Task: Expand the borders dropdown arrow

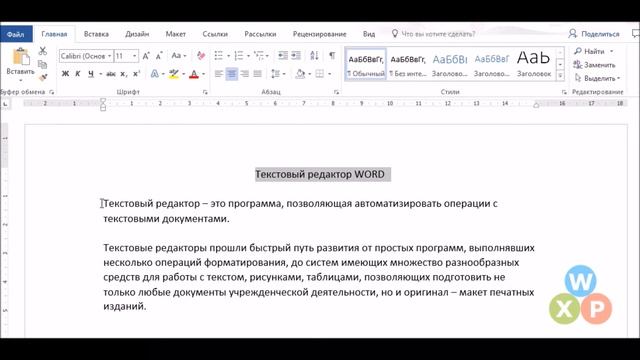Action: (329, 74)
